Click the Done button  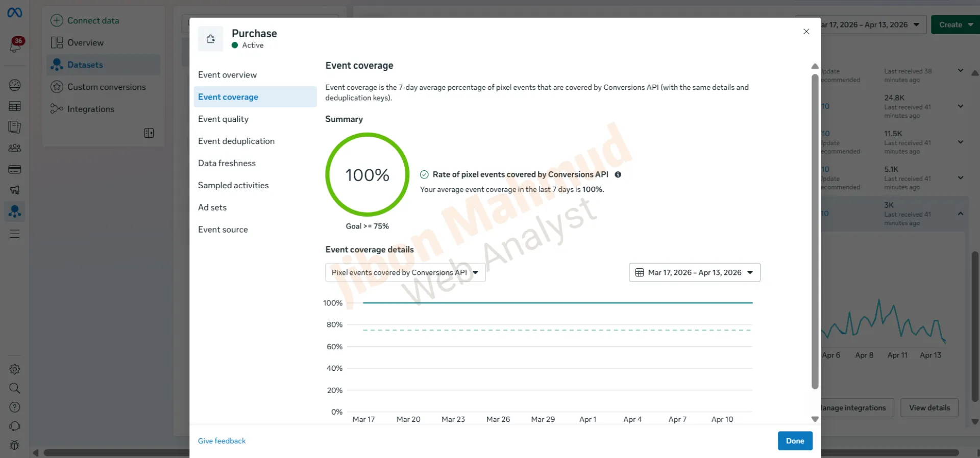click(794, 441)
